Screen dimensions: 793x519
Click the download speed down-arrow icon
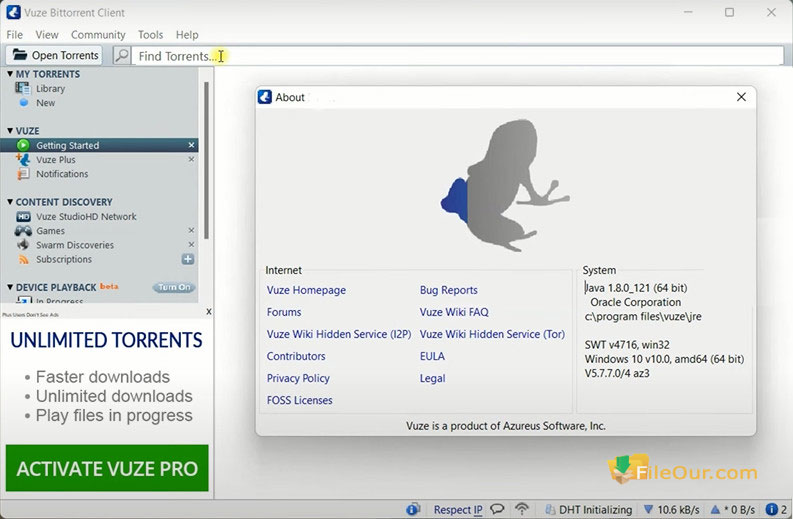648,509
